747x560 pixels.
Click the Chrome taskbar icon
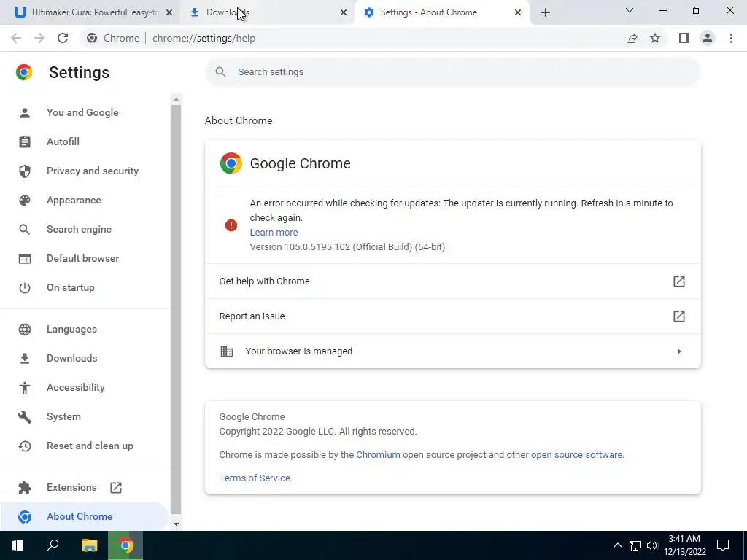125,545
